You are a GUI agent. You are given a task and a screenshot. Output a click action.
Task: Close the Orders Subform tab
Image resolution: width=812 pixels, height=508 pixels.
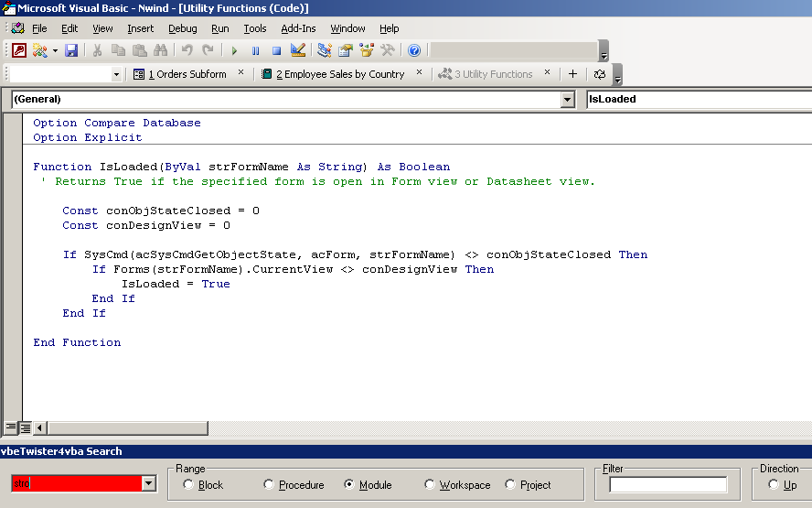240,72
